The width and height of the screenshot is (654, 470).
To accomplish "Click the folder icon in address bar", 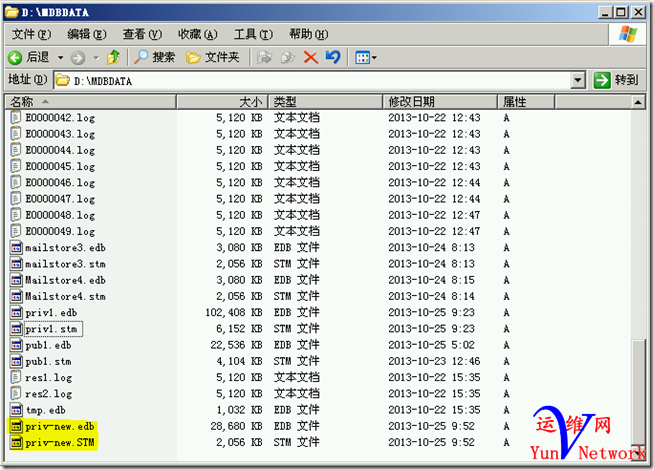I will pos(63,80).
